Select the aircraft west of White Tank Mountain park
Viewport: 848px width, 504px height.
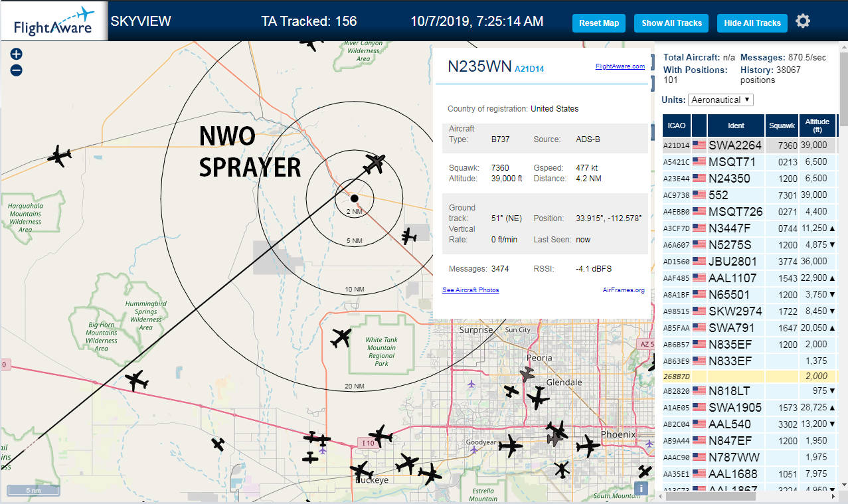pyautogui.click(x=341, y=338)
